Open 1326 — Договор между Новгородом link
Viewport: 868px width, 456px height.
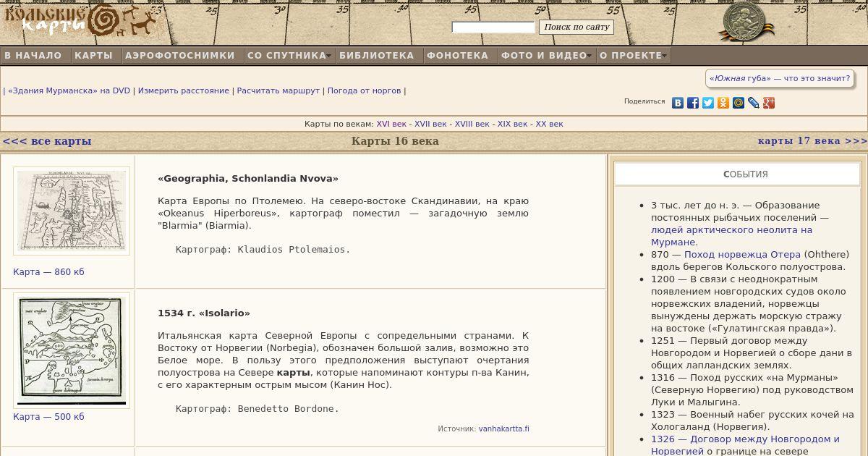coord(745,445)
